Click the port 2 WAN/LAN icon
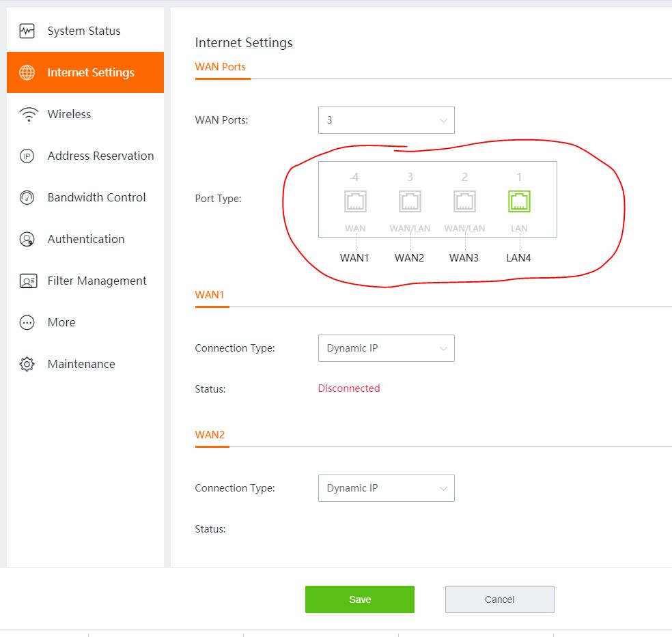The image size is (672, 637). (464, 201)
